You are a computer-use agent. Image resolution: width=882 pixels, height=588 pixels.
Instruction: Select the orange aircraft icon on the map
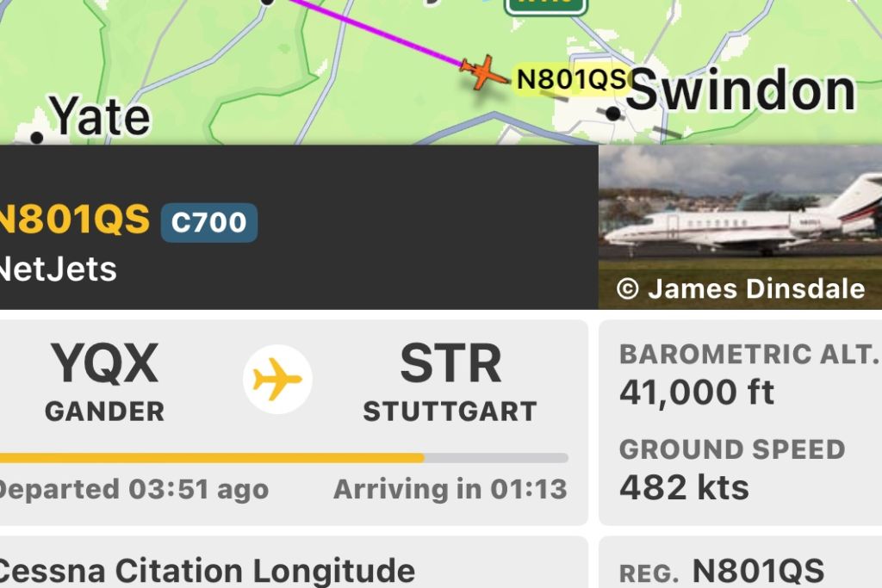point(484,75)
